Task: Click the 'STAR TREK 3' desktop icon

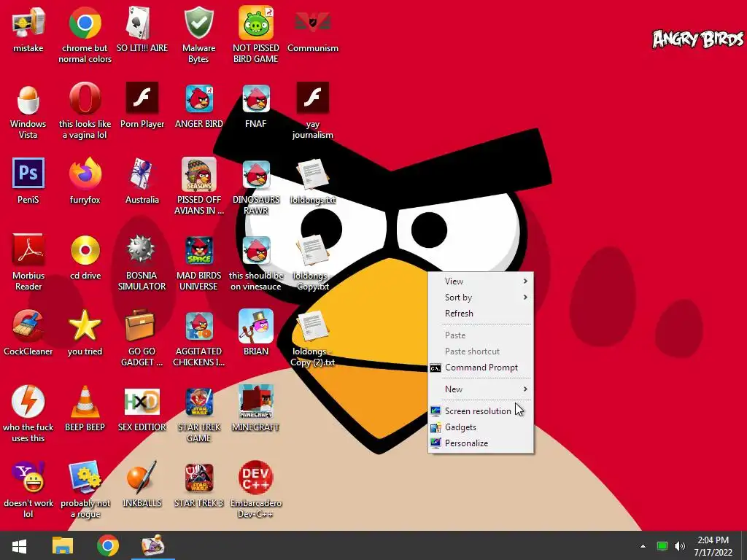Action: pyautogui.click(x=198, y=478)
